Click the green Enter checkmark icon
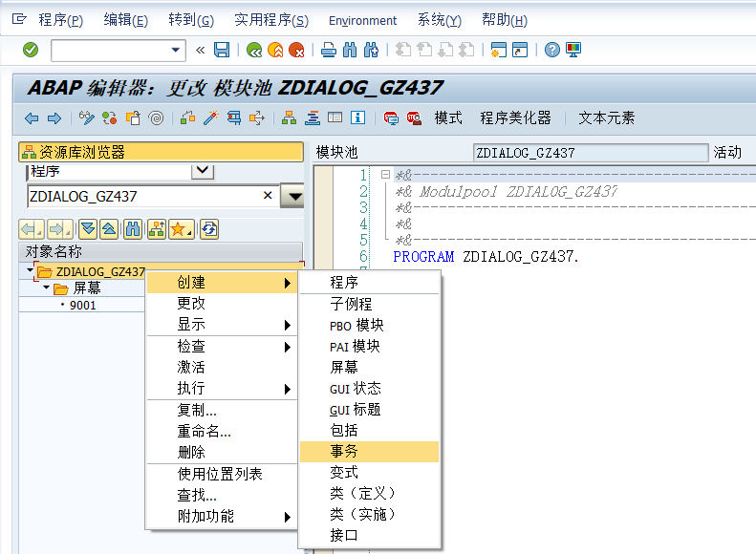Screen dimensions: 756x554 tap(31, 50)
